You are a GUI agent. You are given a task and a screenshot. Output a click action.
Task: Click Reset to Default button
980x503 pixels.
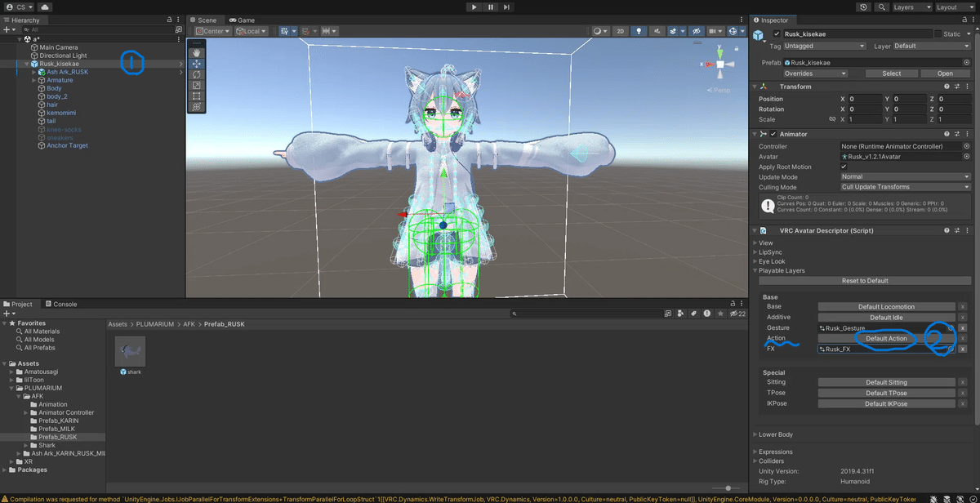(864, 281)
